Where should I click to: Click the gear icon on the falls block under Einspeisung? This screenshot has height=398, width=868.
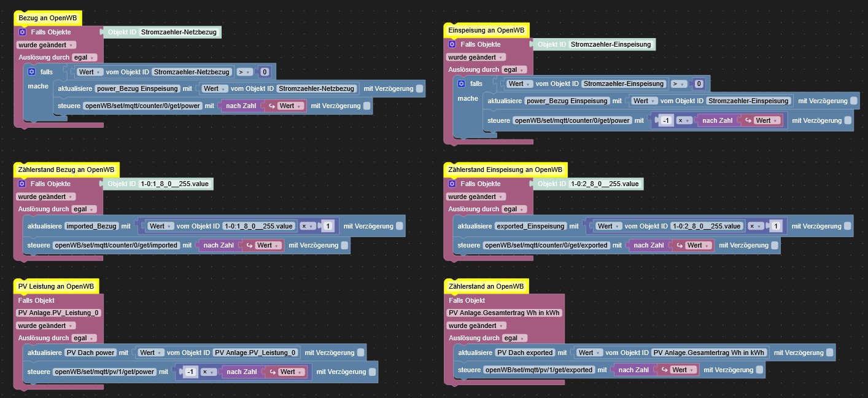[462, 84]
